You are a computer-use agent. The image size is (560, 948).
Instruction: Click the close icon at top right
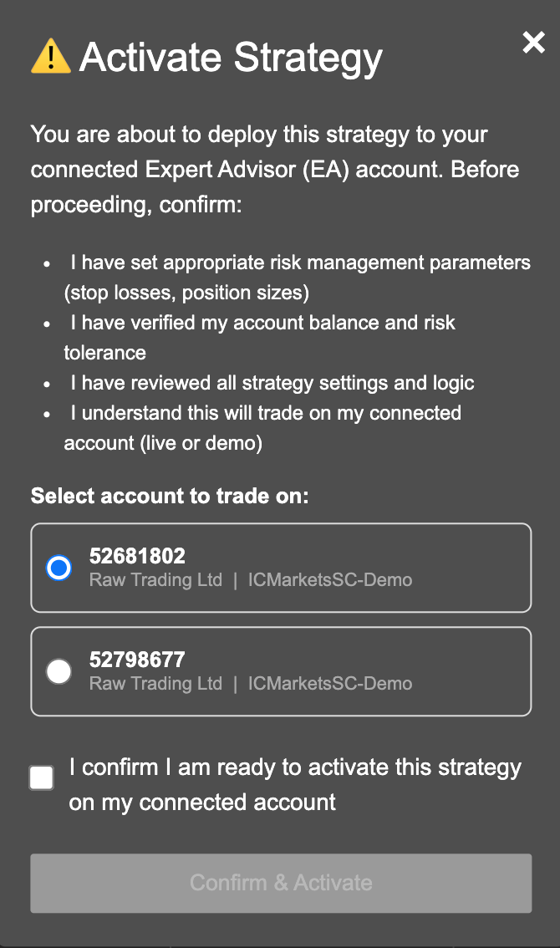(533, 42)
